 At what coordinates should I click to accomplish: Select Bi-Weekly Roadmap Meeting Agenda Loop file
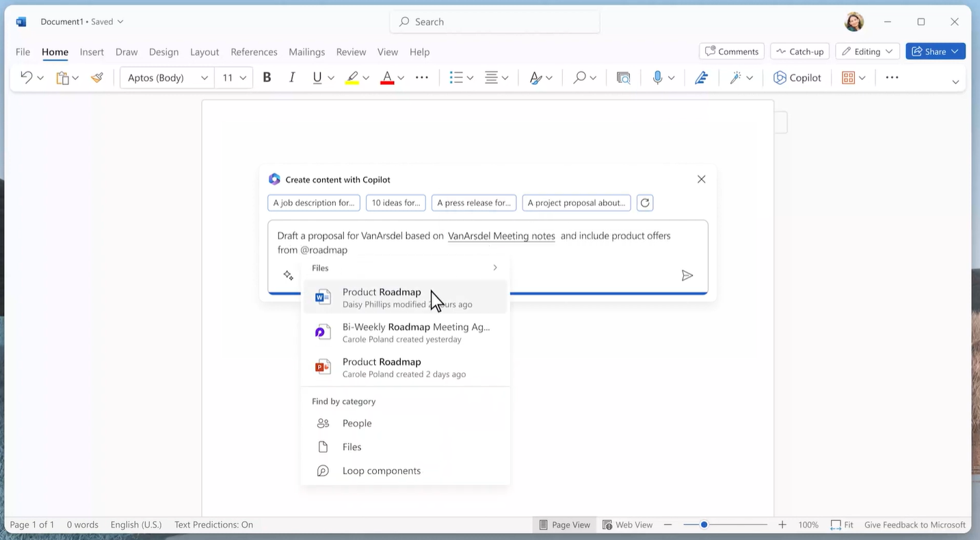406,333
